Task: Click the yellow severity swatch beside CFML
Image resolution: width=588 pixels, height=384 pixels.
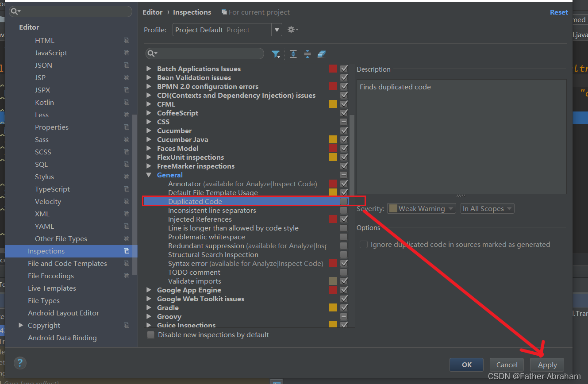Action: (x=333, y=104)
